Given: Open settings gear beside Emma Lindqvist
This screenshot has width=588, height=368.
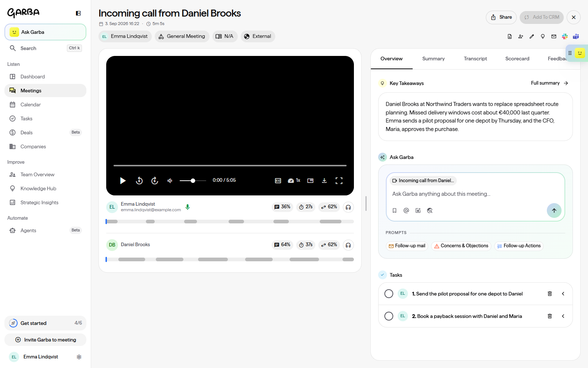Looking at the screenshot, I should 79,357.
